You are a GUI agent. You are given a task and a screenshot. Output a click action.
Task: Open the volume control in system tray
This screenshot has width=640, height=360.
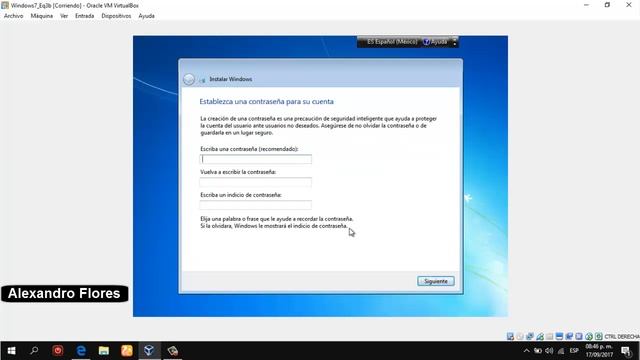pyautogui.click(x=549, y=351)
